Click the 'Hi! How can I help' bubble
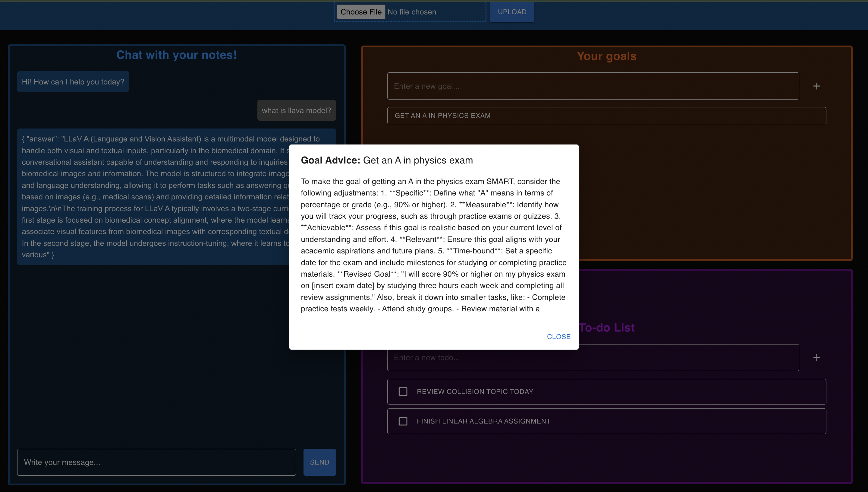Screen dimensions: 868x492 pyautogui.click(x=73, y=82)
